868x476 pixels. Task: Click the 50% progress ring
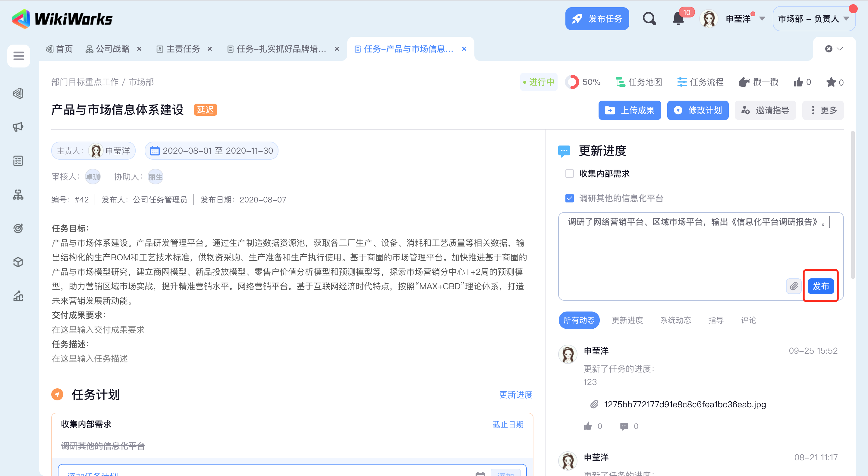572,82
